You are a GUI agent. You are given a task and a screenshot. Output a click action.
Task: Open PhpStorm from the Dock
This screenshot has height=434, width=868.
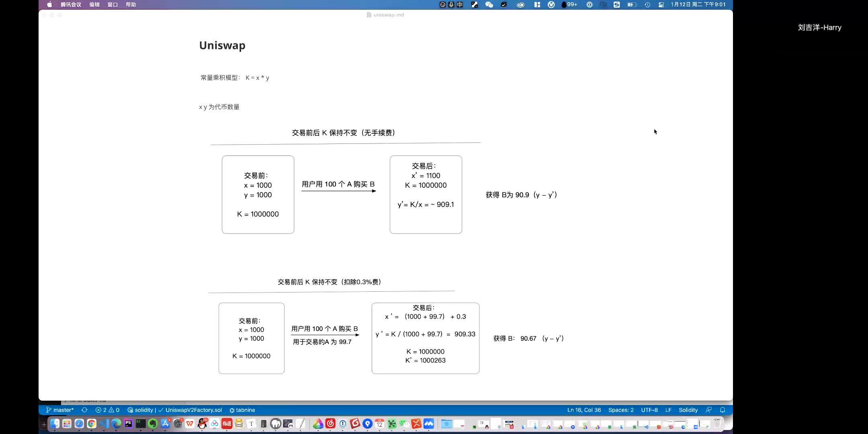click(128, 424)
